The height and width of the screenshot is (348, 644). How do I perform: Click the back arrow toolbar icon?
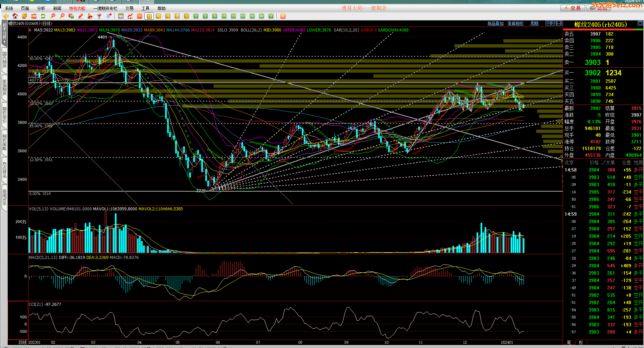point(6,16)
